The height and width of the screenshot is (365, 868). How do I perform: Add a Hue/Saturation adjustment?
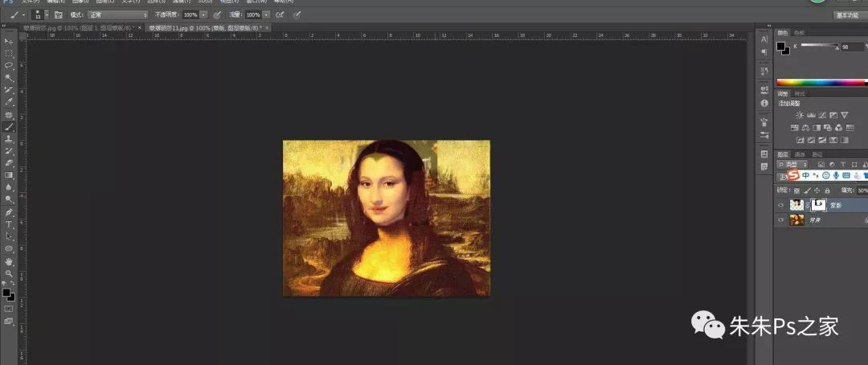click(x=794, y=128)
